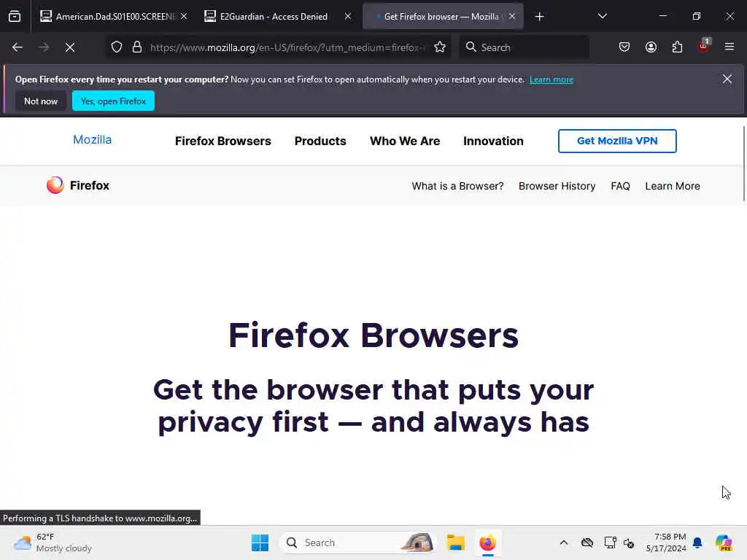Show hidden system tray icons
Viewport: 747px width, 560px height.
coord(564,542)
